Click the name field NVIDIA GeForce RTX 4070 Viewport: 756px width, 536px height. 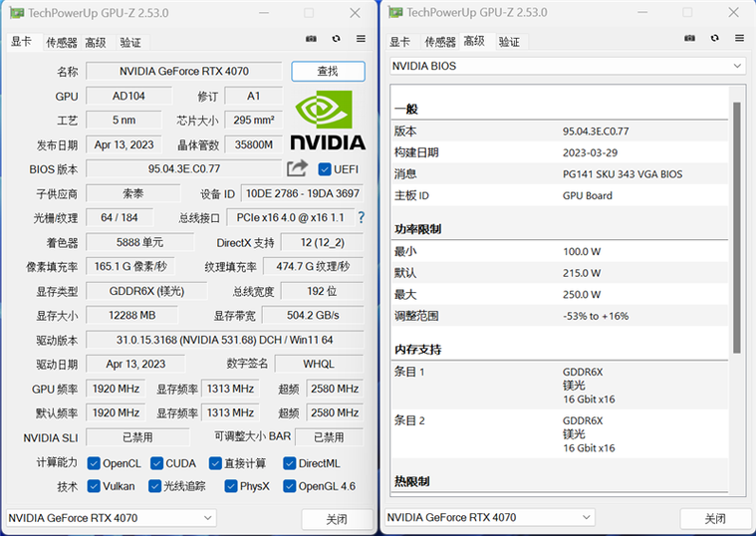point(184,71)
